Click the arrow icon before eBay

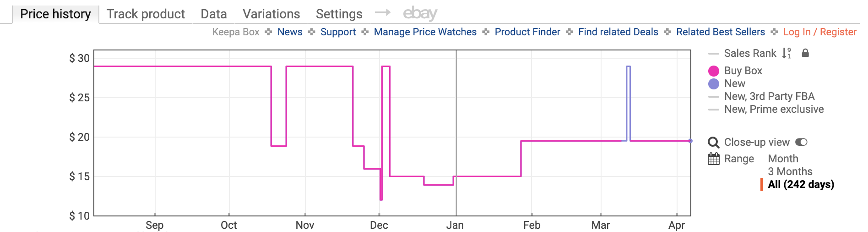coord(383,13)
